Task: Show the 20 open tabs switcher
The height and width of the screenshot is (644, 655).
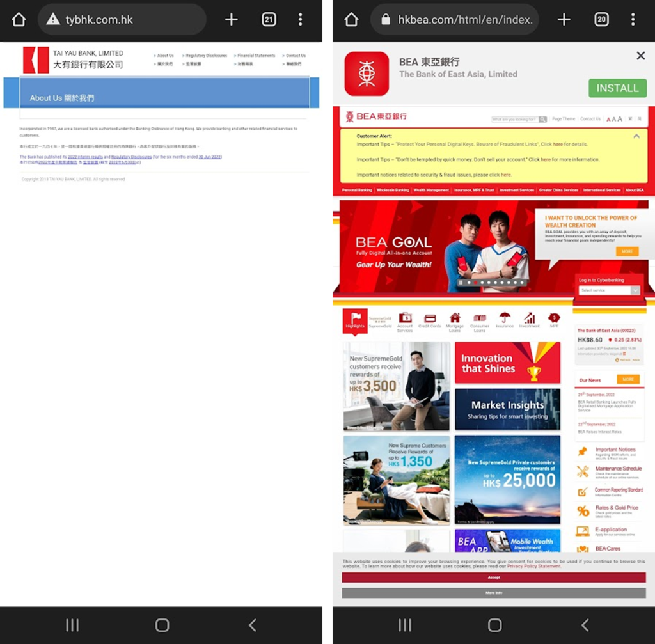Action: (x=601, y=19)
